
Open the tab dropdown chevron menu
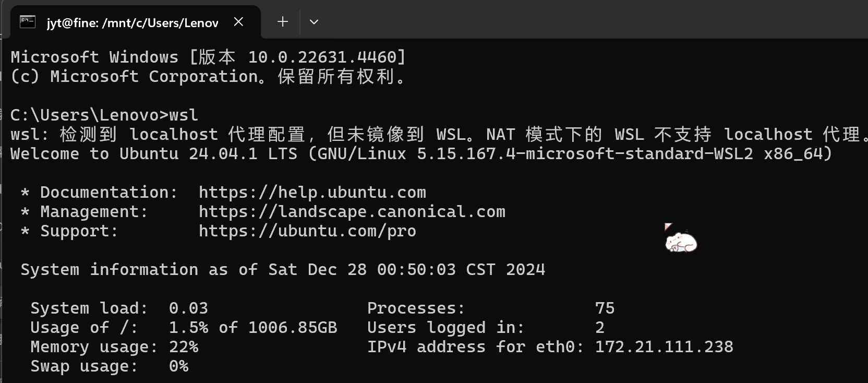[314, 21]
